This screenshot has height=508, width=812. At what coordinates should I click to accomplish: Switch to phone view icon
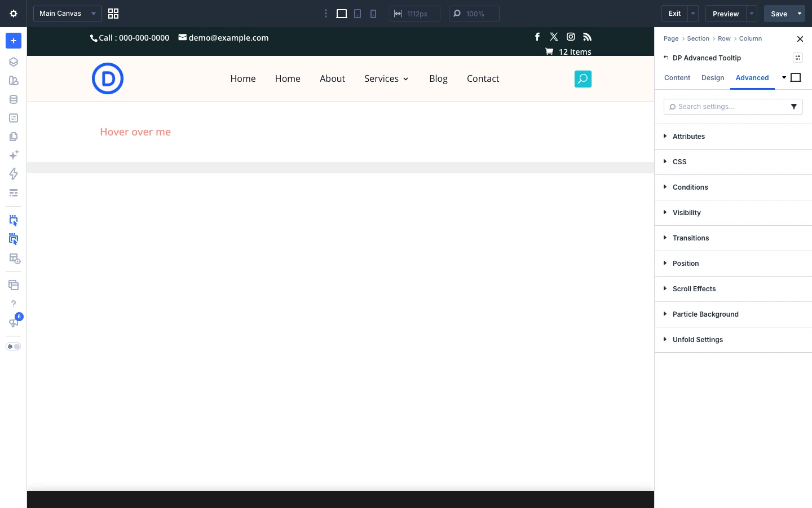pyautogui.click(x=373, y=14)
